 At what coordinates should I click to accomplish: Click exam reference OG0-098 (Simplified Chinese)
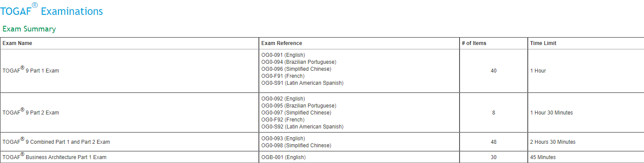click(x=296, y=146)
